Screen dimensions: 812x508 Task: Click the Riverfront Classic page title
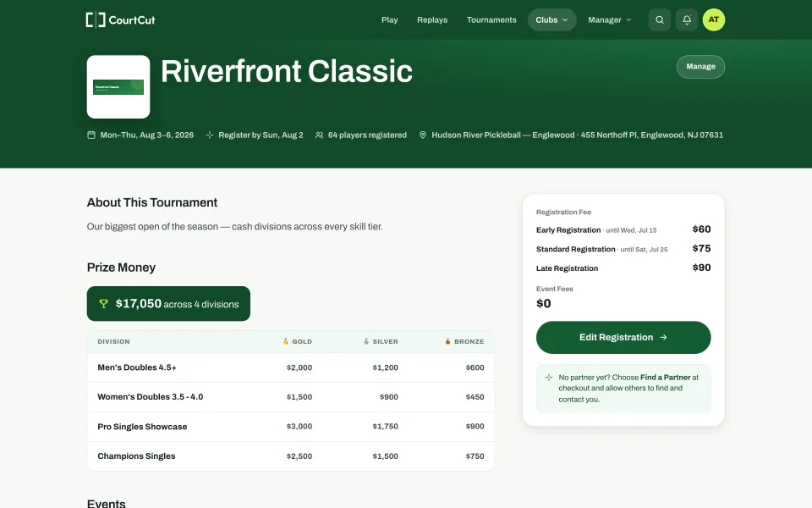point(287,71)
